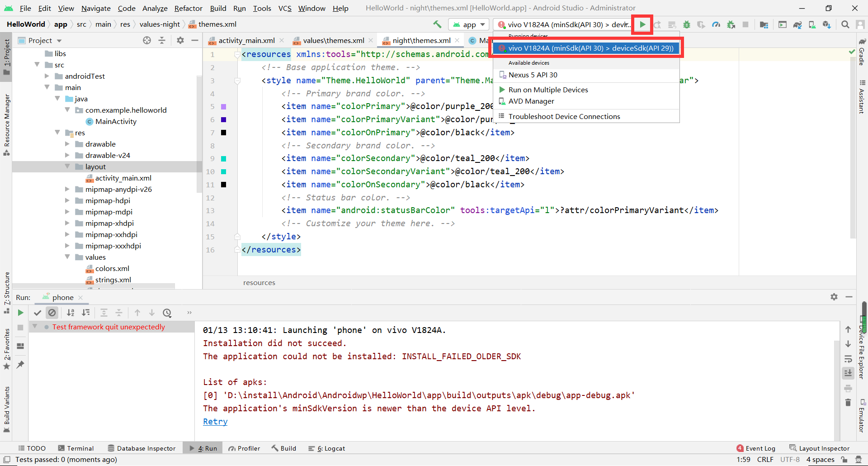Select the Debug app tool icon
Image resolution: width=868 pixels, height=466 pixels.
click(687, 24)
